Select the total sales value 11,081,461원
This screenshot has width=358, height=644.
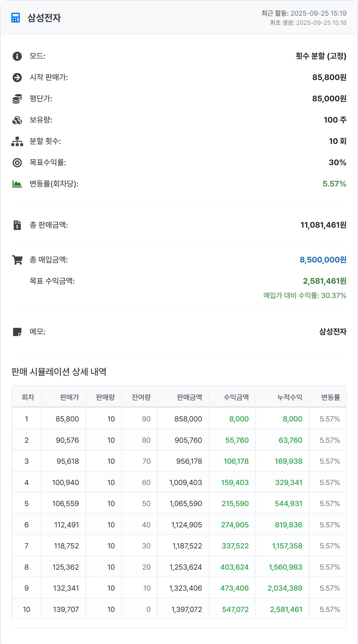323,225
